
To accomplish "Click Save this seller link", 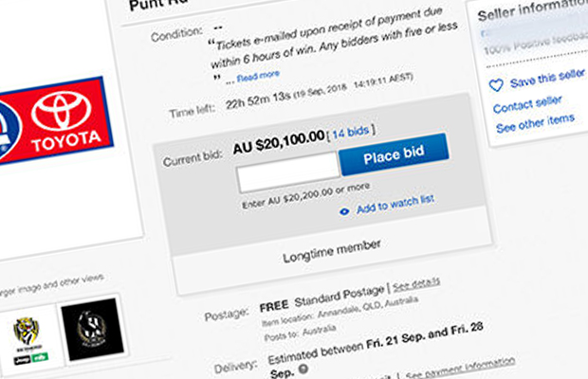I will pyautogui.click(x=547, y=78).
